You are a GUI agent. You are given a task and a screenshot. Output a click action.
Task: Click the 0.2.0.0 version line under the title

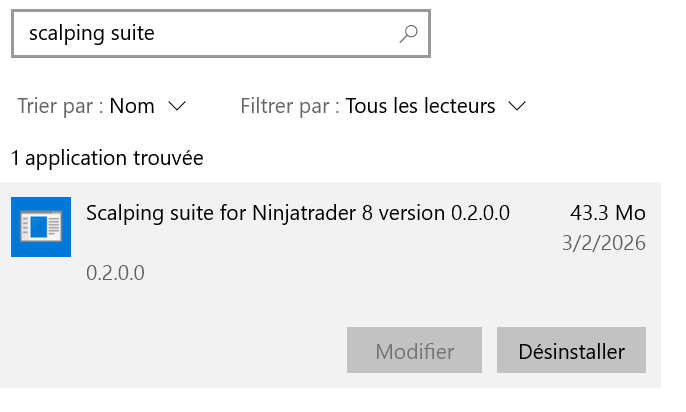pos(116,272)
